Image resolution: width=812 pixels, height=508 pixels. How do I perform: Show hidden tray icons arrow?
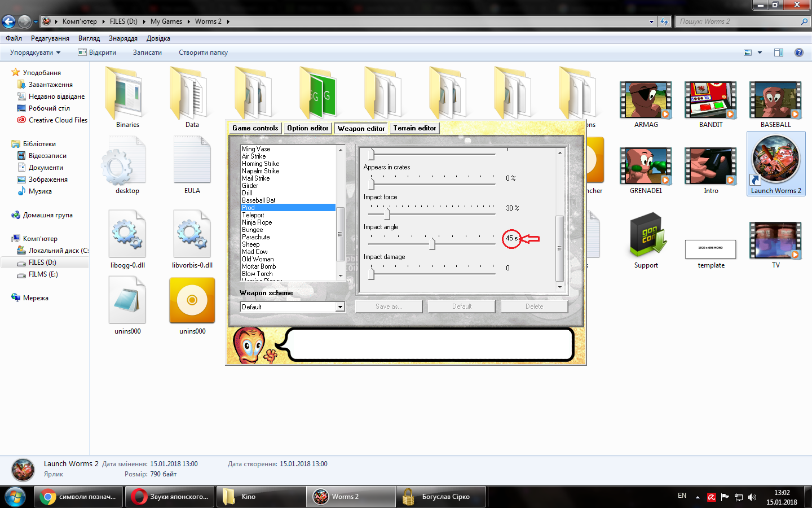pyautogui.click(x=698, y=497)
